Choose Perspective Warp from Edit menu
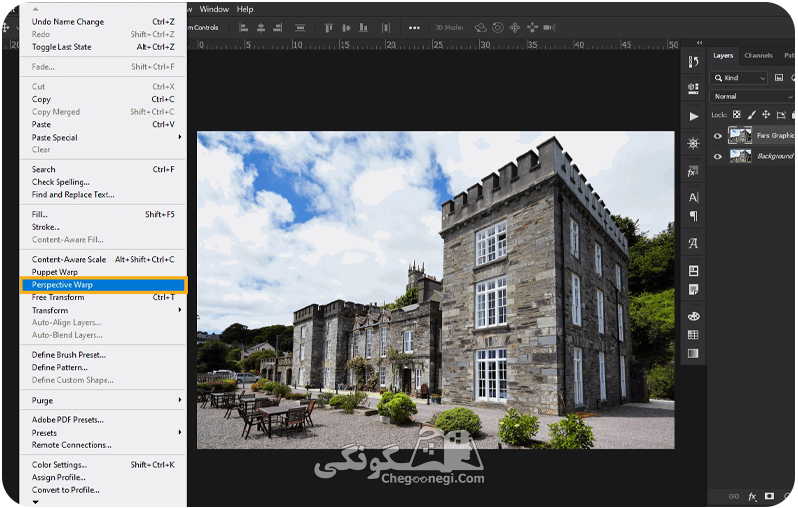 pyautogui.click(x=104, y=285)
